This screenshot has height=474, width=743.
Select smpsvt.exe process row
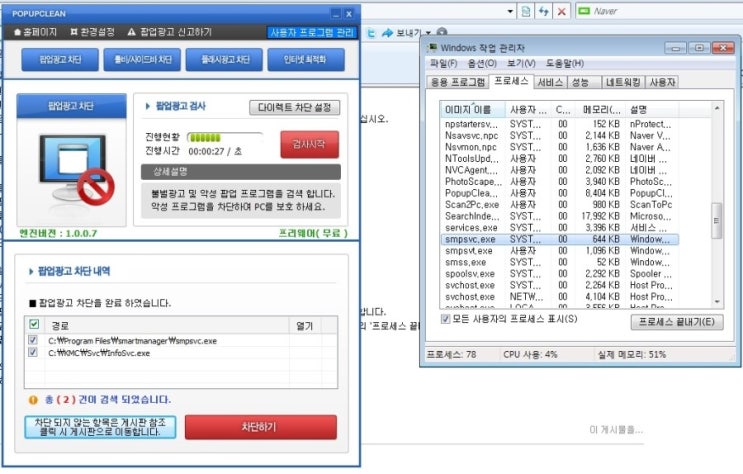click(x=559, y=251)
